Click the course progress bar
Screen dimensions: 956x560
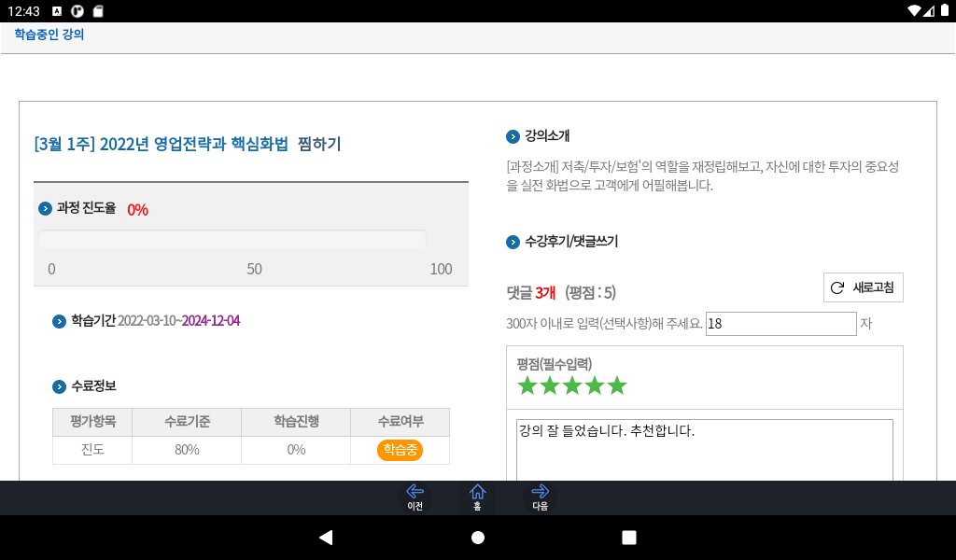pos(232,239)
